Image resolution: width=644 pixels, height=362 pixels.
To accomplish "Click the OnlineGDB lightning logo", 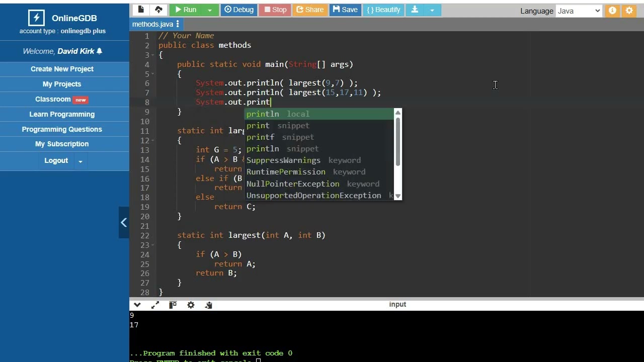I will (36, 18).
